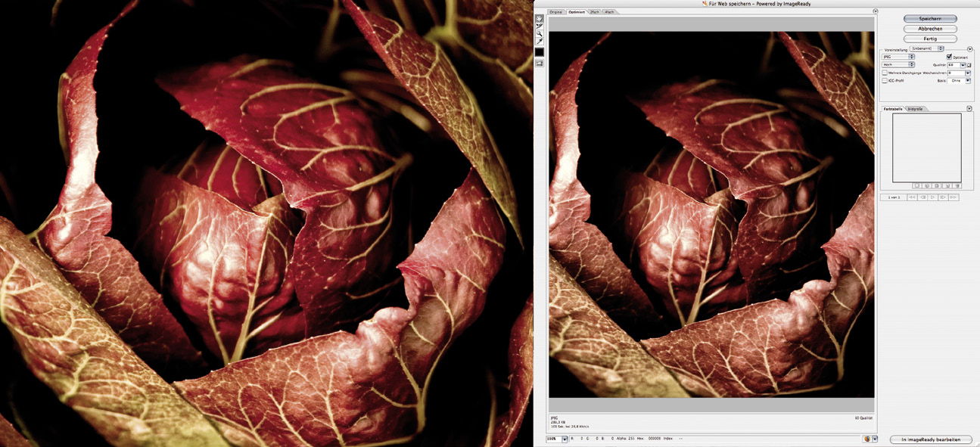Go to previous animation frame

(922, 197)
